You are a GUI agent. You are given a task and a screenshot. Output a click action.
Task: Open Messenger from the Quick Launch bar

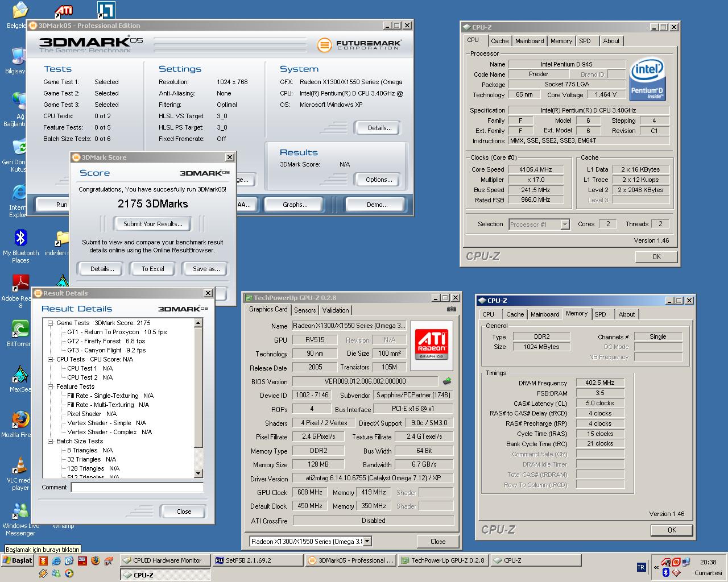[56, 573]
